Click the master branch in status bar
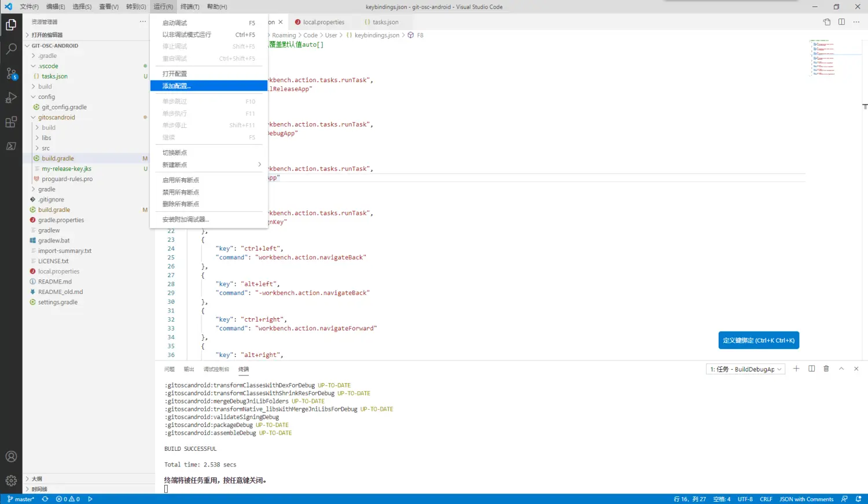868x504 pixels. 21,499
